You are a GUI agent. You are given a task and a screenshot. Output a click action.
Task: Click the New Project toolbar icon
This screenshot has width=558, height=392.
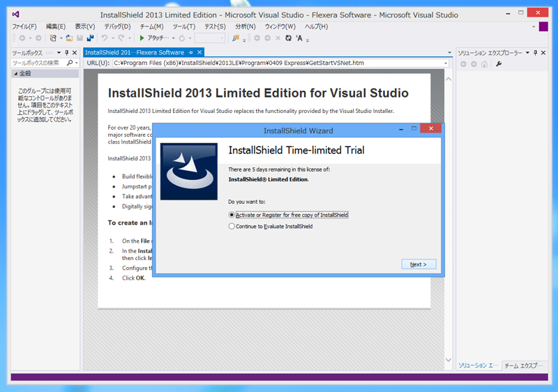pyautogui.click(x=53, y=38)
